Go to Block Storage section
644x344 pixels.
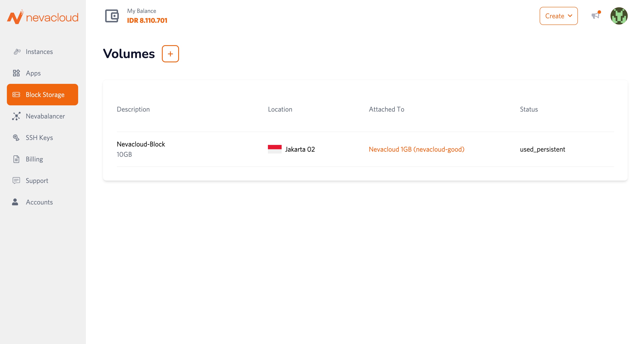click(x=43, y=95)
